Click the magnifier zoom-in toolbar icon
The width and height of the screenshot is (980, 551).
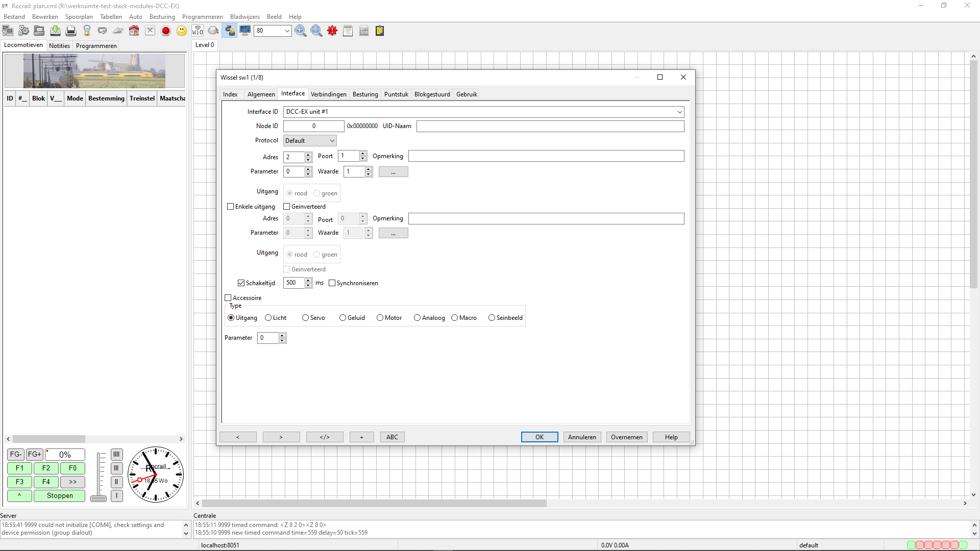301,31
